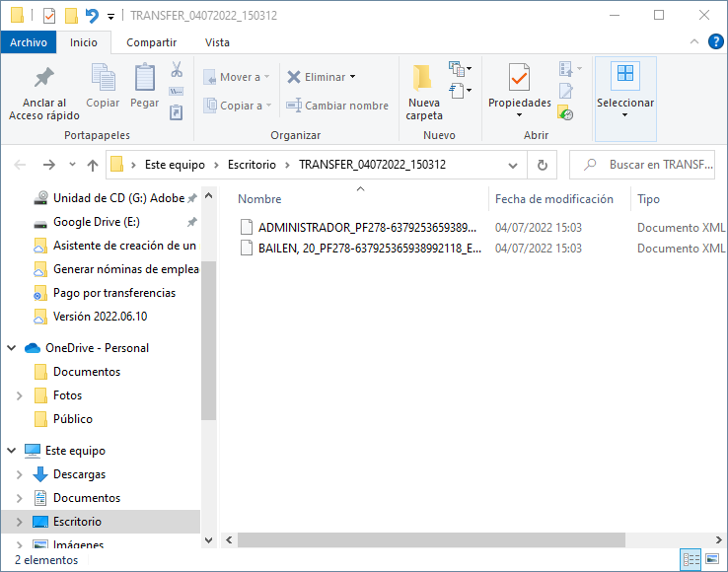Screen dimensions: 728x572
Task: Click the navigation pane scroll-down arrow
Action: pyautogui.click(x=208, y=540)
